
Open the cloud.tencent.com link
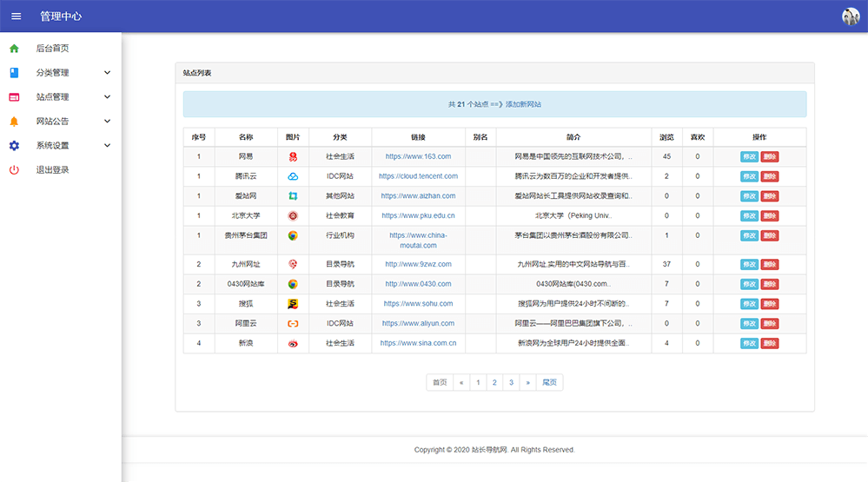click(x=418, y=176)
